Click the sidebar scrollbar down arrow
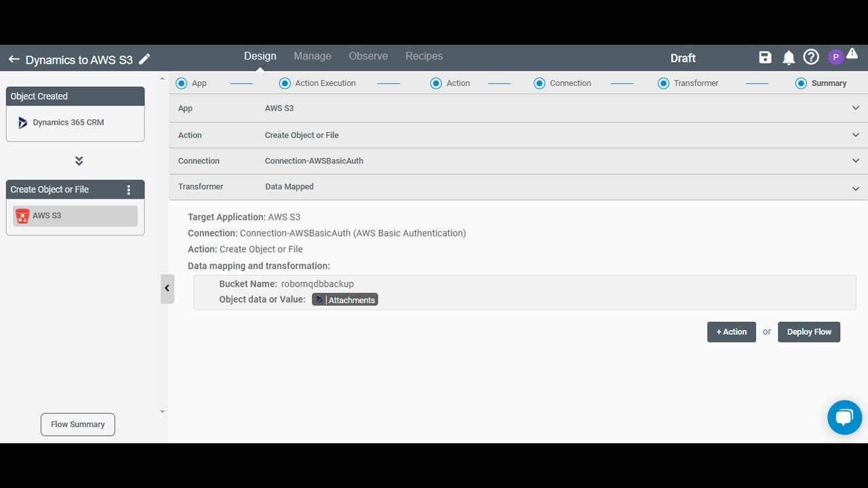 coord(162,411)
